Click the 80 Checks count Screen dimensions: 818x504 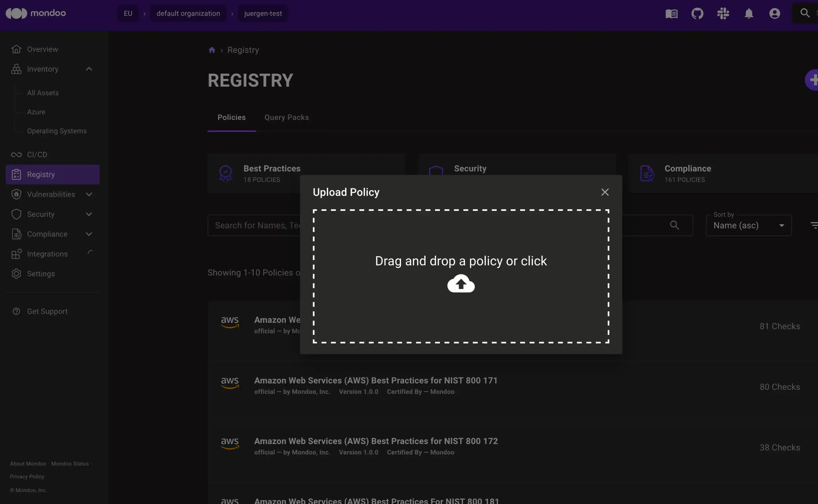point(780,387)
